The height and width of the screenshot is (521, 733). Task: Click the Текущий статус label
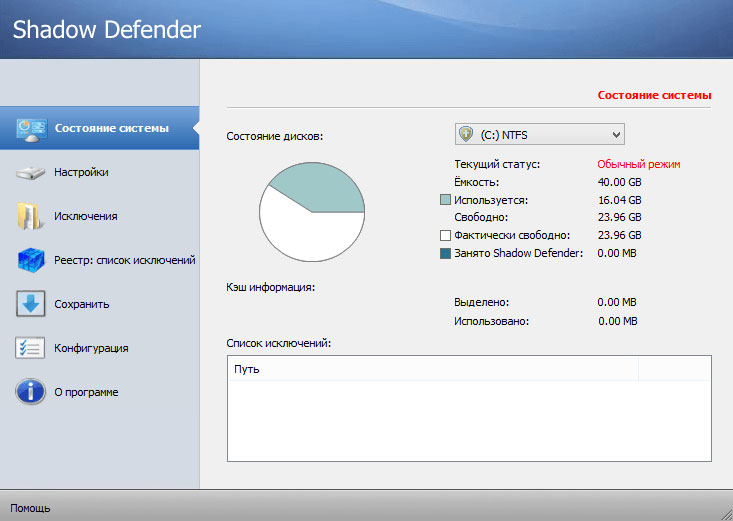tap(497, 164)
